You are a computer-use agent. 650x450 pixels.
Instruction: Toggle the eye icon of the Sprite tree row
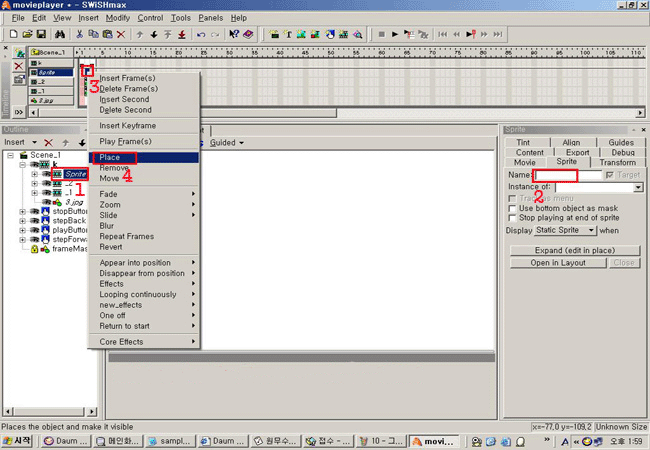(46, 174)
